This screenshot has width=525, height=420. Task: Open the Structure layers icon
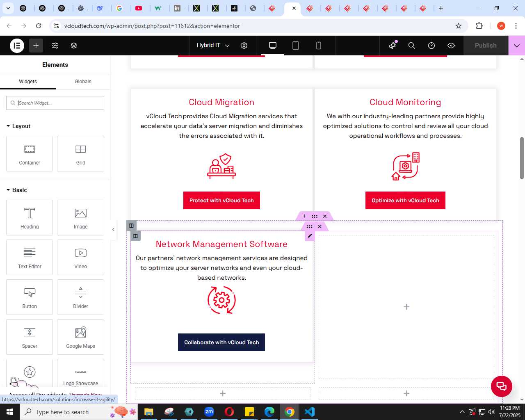click(74, 46)
